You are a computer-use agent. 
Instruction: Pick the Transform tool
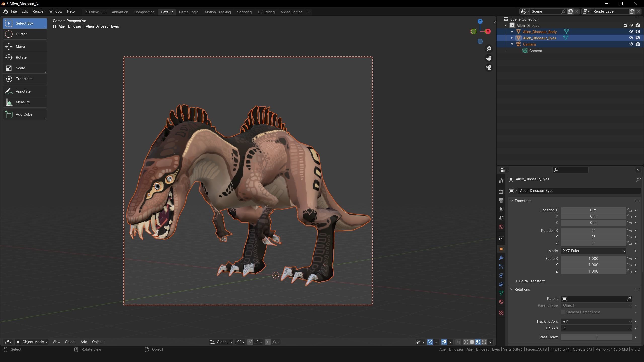25,79
